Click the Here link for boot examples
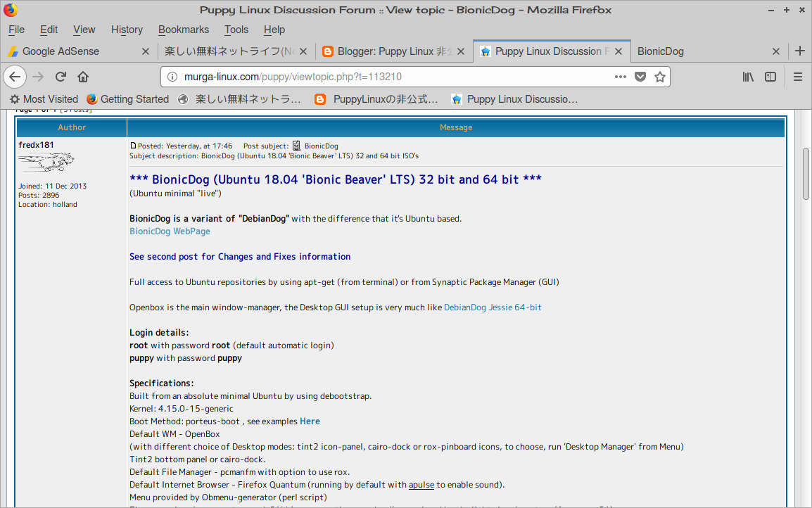This screenshot has width=812, height=508. coord(310,421)
